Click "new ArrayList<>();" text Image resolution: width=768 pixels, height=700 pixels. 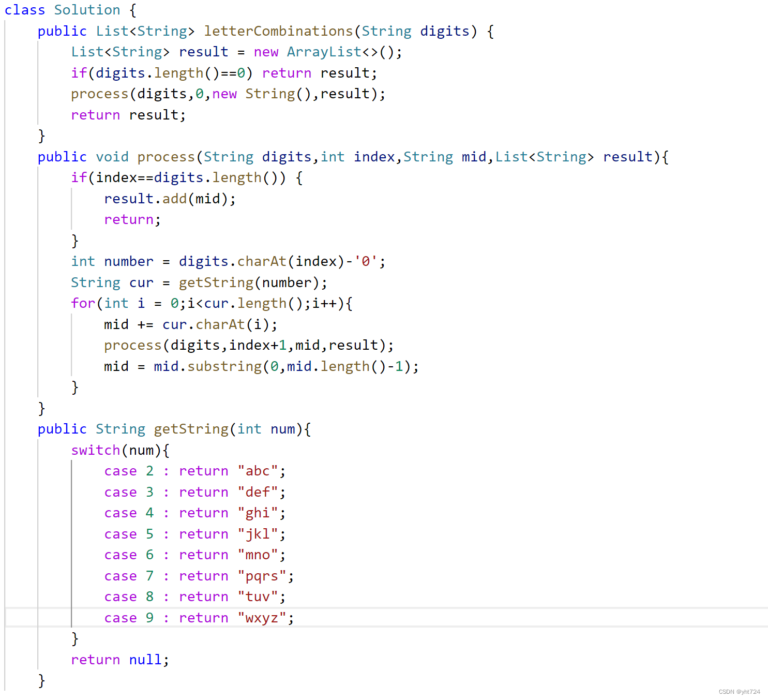(x=328, y=52)
